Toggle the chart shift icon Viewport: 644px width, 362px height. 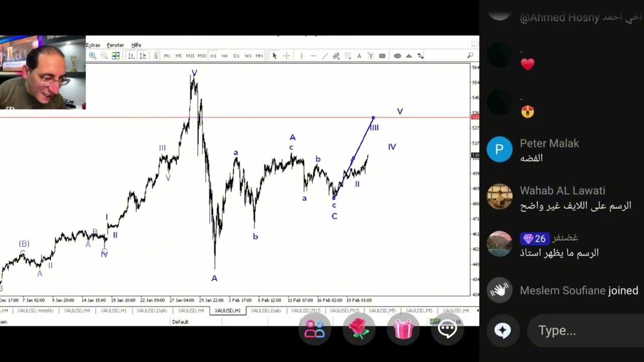143,56
